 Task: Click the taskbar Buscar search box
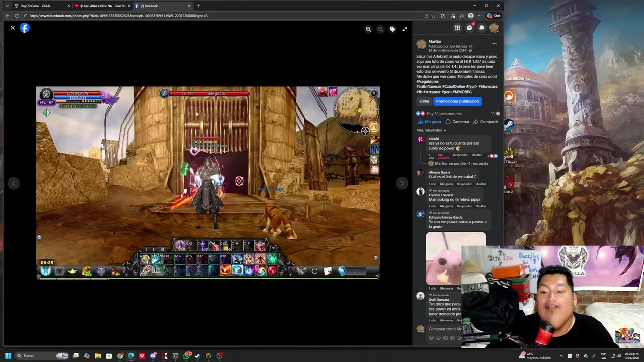[x=43, y=356]
